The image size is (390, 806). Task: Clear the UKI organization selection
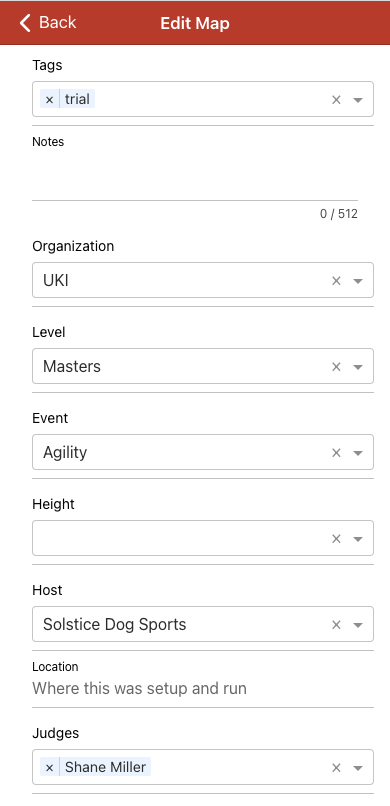[x=336, y=281]
